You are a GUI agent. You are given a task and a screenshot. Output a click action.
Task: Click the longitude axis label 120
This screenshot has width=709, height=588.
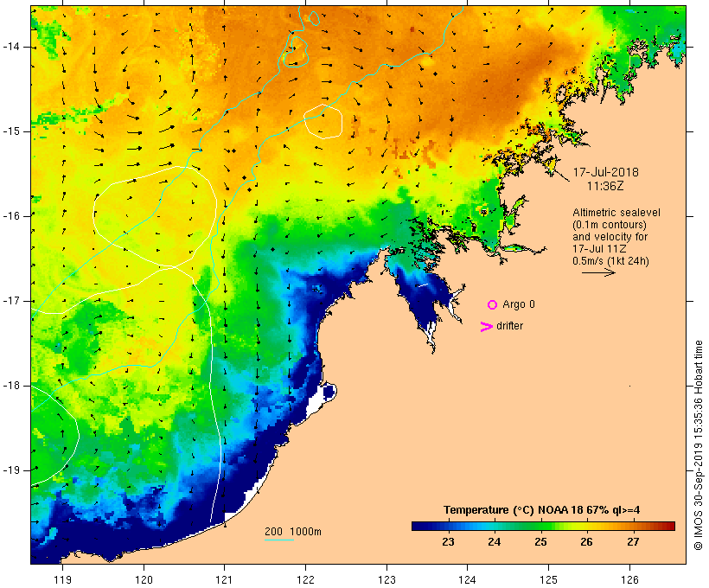click(x=144, y=580)
